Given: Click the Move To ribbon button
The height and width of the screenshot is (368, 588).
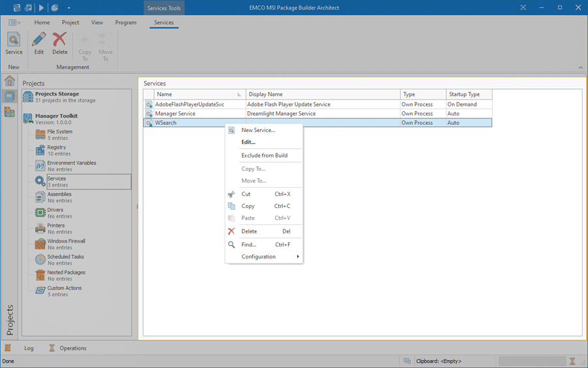Looking at the screenshot, I should point(105,47).
